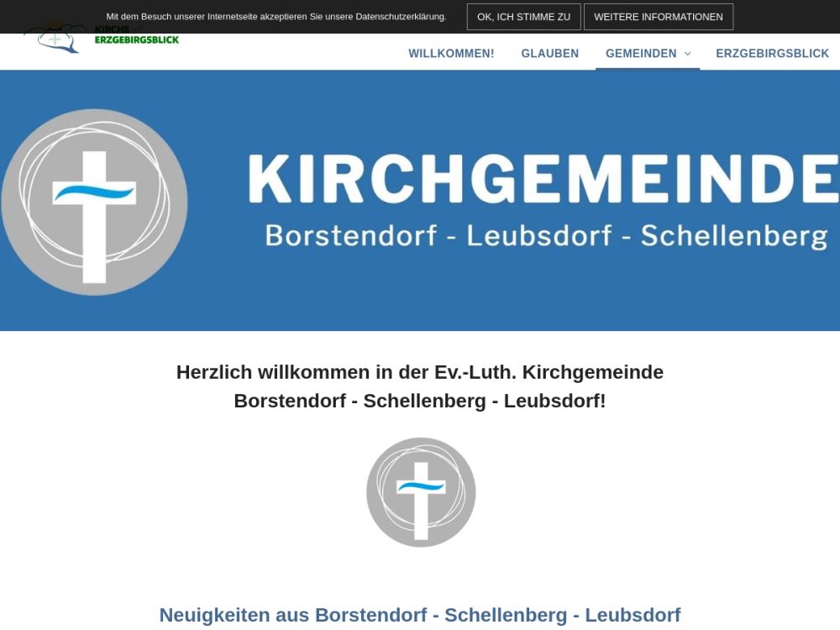Image resolution: width=840 pixels, height=630 pixels.
Task: Click the green ERZGEBIRGSBLICK logo text
Action: pyautogui.click(x=136, y=39)
